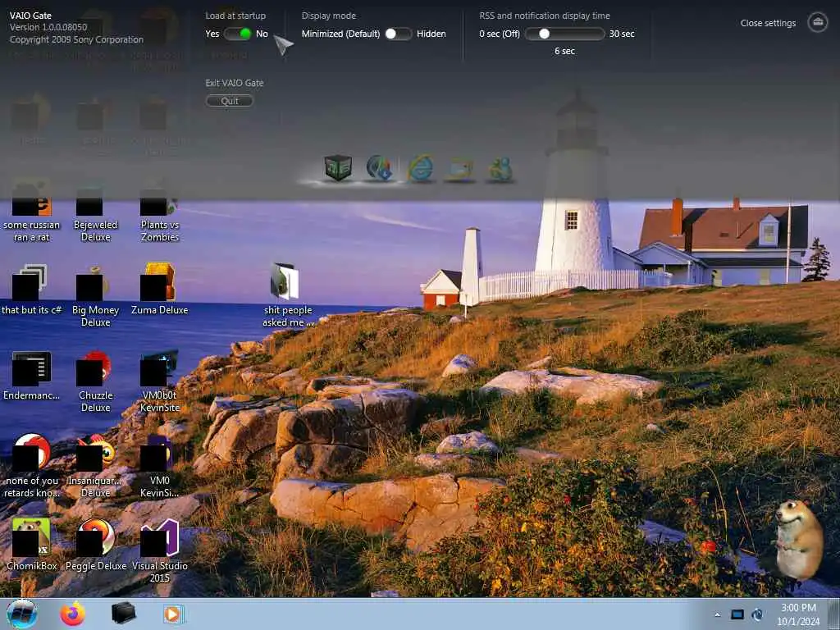Adjust the RSS notification display time slider
This screenshot has height=630, width=840.
(x=564, y=34)
